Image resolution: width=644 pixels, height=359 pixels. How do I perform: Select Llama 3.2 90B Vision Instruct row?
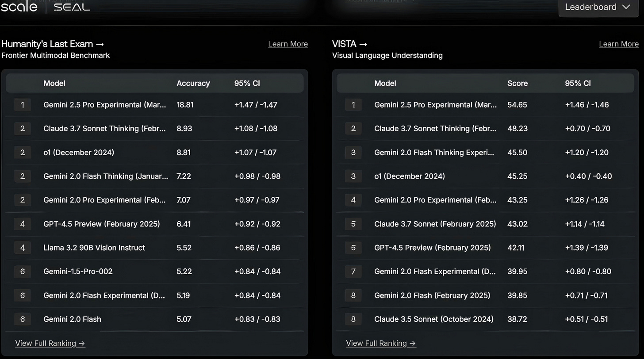pyautogui.click(x=155, y=248)
